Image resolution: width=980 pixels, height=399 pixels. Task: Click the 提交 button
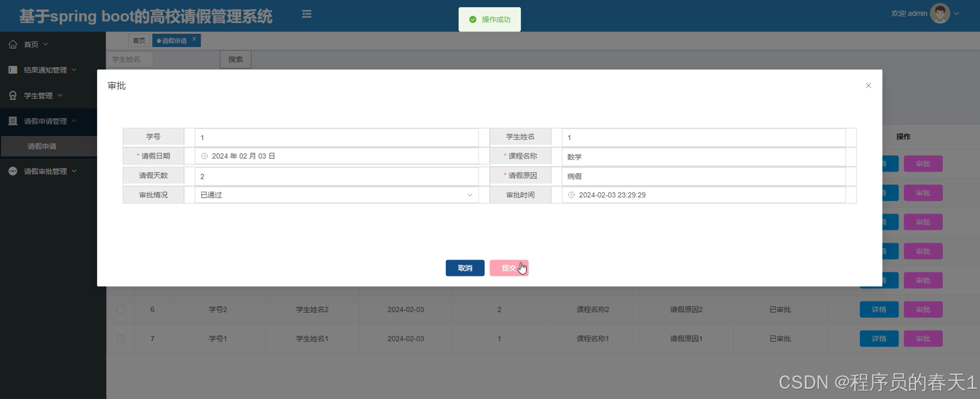tap(509, 268)
